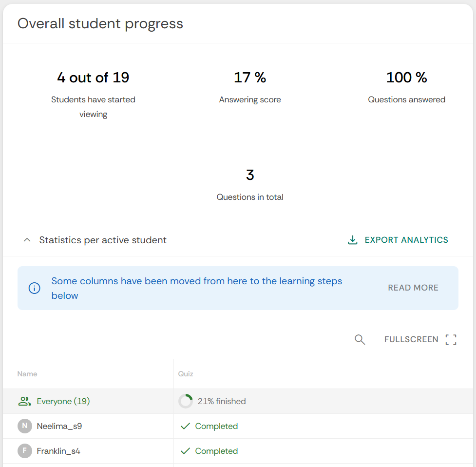Click the download icon beside Export Analytics
476x467 pixels.
[x=353, y=240]
